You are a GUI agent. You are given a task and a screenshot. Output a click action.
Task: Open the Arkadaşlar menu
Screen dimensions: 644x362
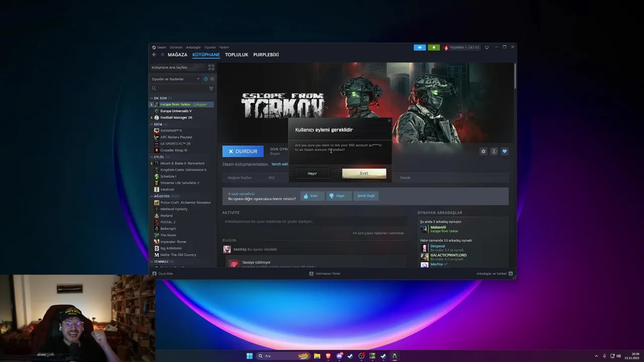[193, 47]
